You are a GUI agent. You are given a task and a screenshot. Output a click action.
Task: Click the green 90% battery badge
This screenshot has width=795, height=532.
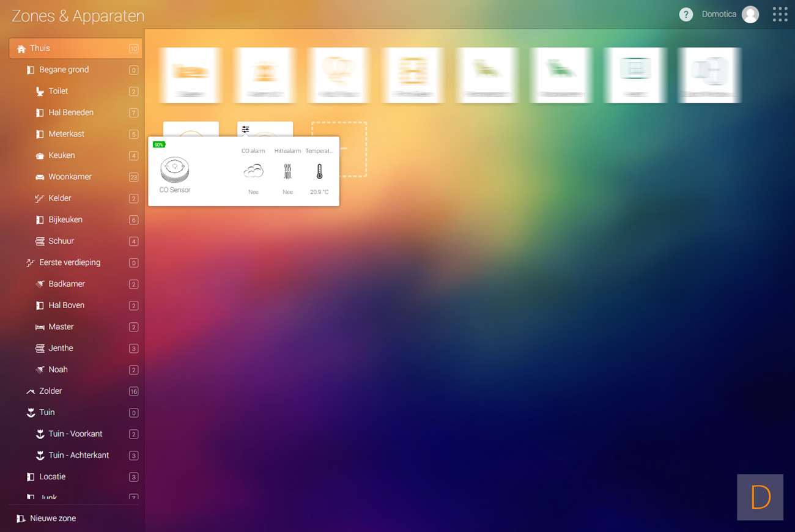point(159,145)
